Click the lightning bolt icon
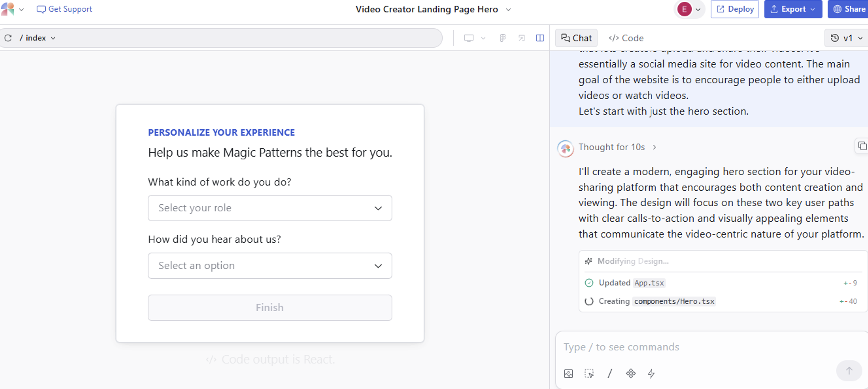Viewport: 868px width, 389px height. tap(651, 374)
